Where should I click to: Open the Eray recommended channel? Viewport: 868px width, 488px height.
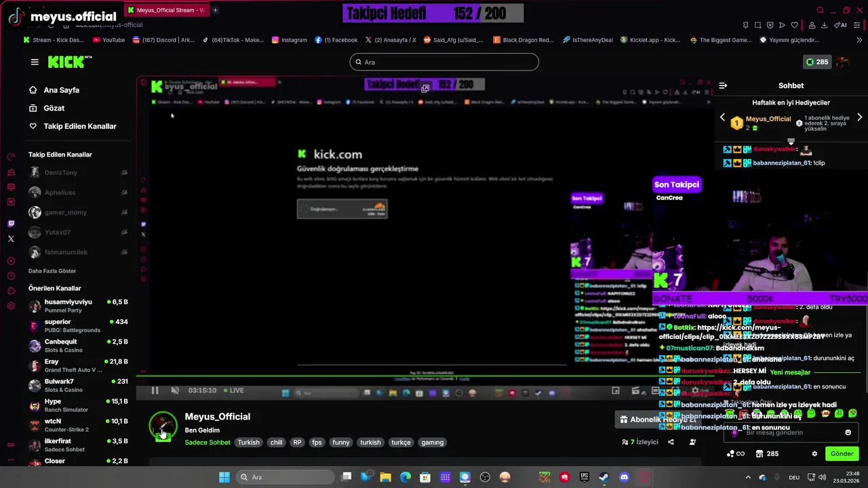(78, 365)
